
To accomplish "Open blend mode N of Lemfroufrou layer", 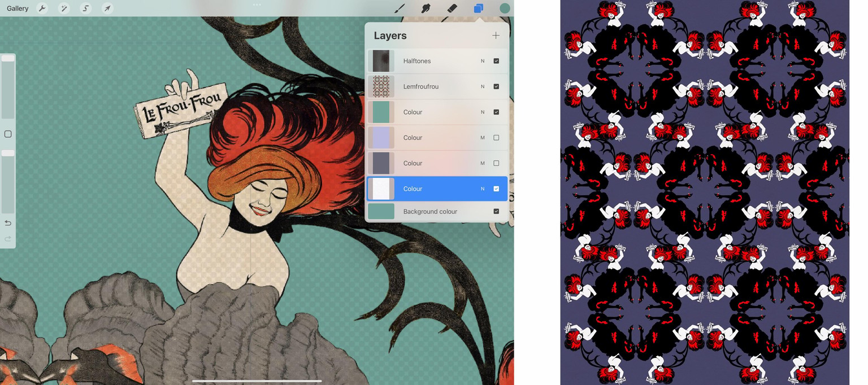I will pos(483,86).
